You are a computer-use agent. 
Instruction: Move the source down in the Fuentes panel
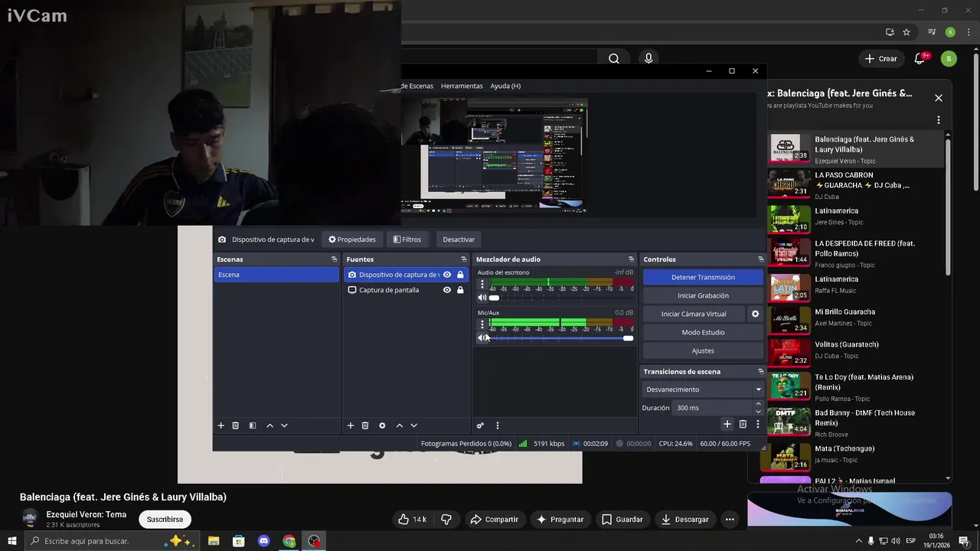413,425
